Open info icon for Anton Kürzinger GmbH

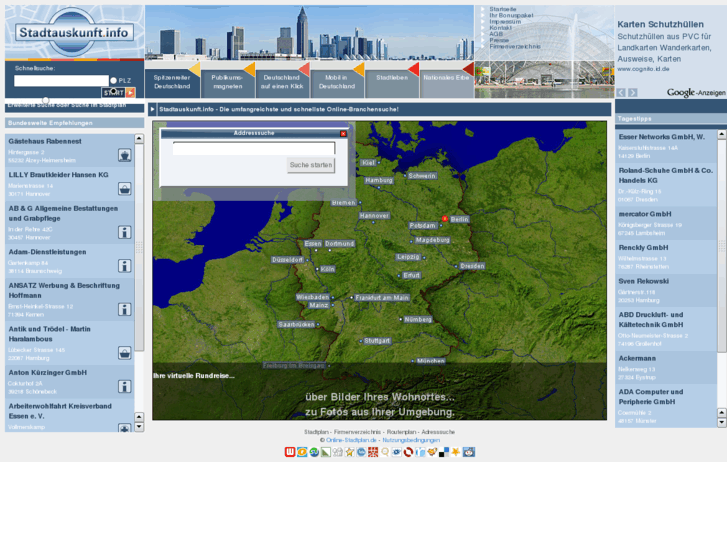coord(124,386)
